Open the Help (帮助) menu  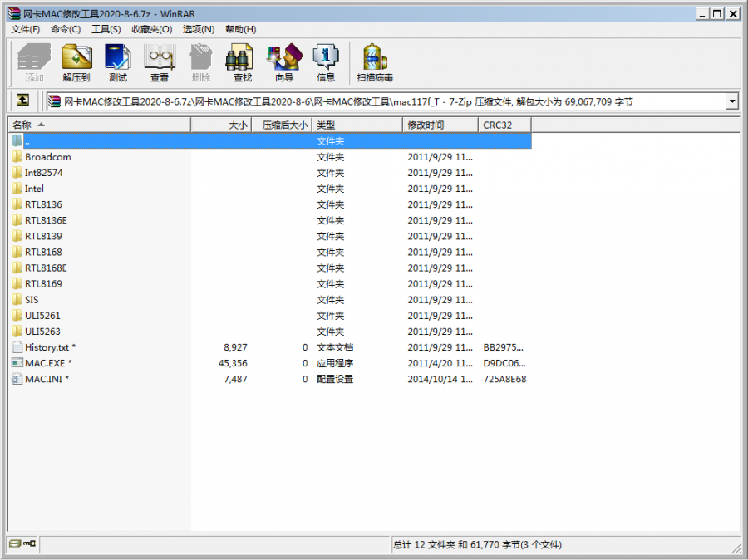[x=241, y=30]
